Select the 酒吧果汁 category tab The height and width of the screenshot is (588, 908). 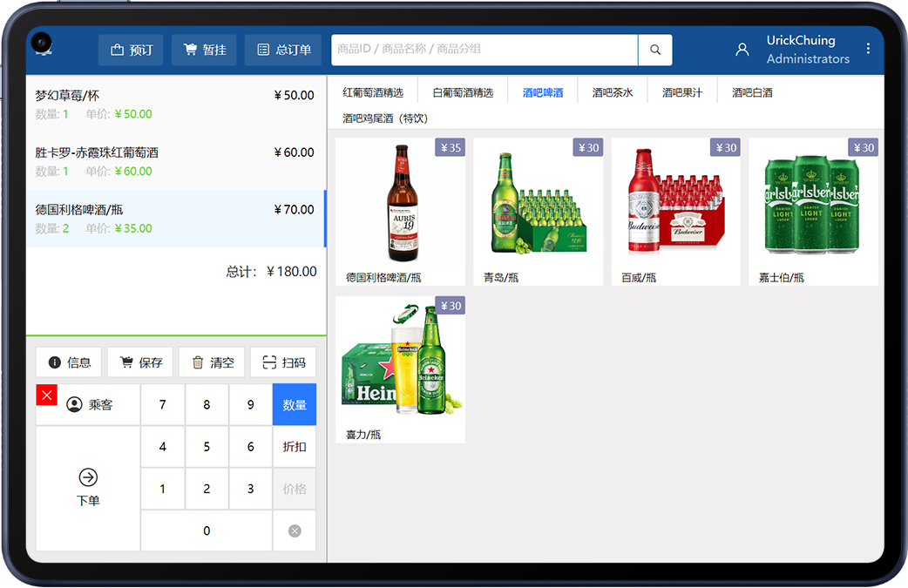coord(682,92)
